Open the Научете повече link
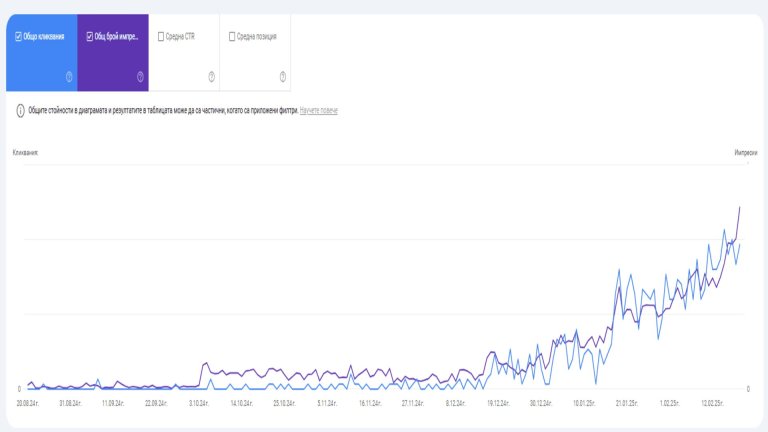This screenshot has width=768, height=432. click(318, 111)
